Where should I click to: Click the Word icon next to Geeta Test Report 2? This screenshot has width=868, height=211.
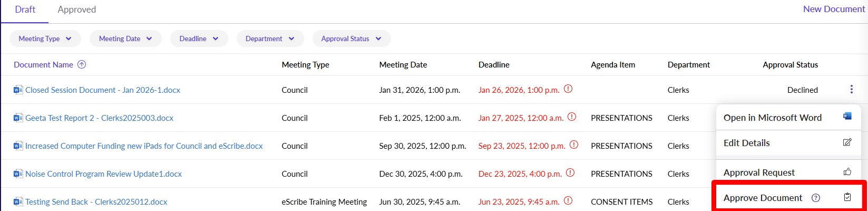(x=18, y=118)
